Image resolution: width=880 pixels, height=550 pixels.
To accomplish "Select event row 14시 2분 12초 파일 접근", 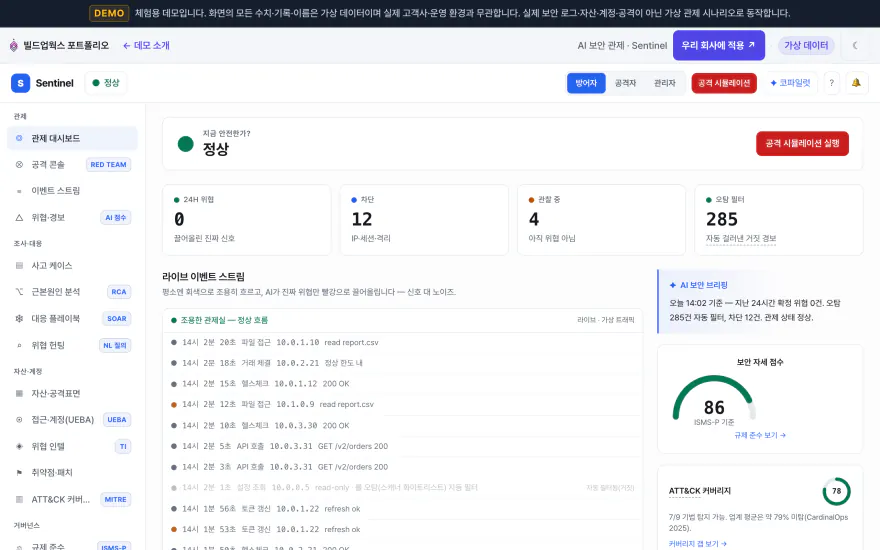I will click(x=402, y=405).
